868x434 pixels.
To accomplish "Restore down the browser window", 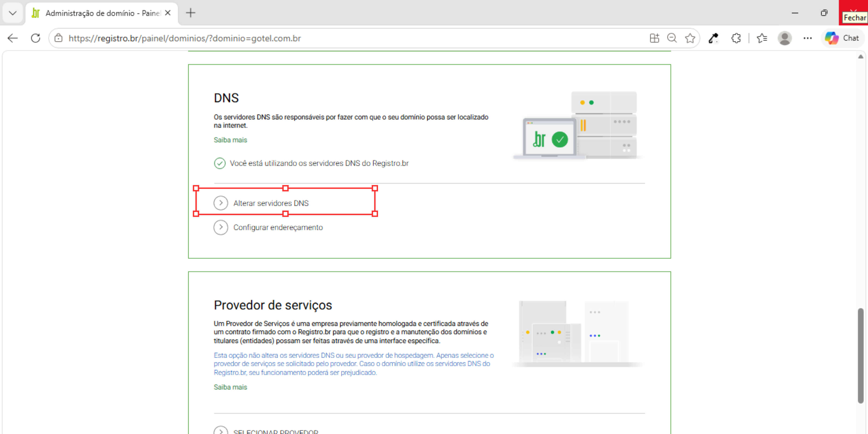I will 824,13.
